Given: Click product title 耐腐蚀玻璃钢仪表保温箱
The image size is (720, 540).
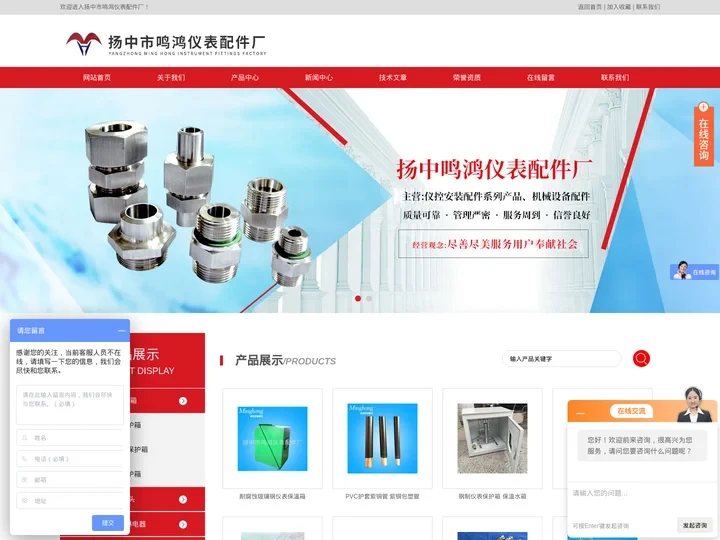Looking at the screenshot, I should tap(272, 496).
